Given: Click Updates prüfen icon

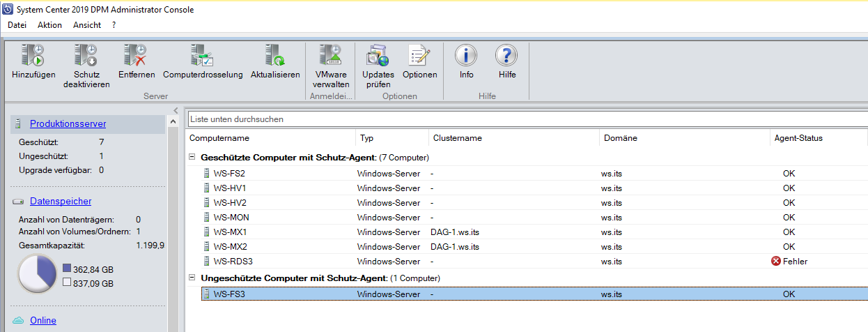Looking at the screenshot, I should pyautogui.click(x=378, y=56).
